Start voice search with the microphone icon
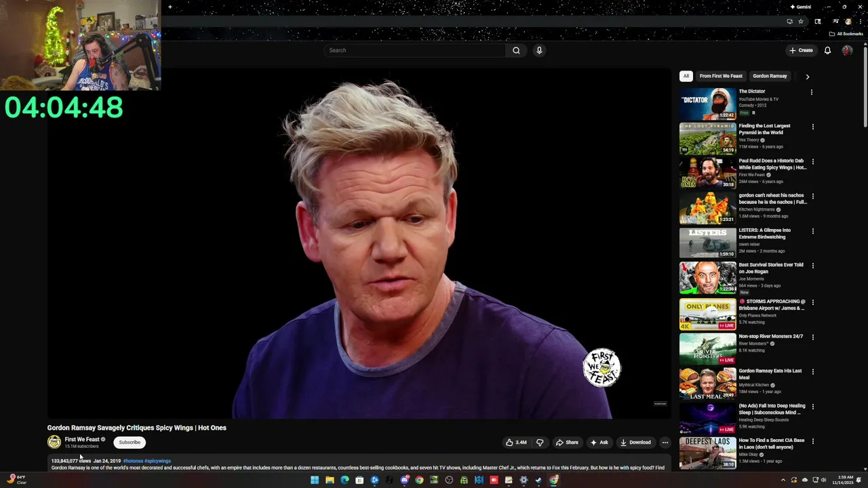Viewport: 868px width, 488px height. point(539,50)
